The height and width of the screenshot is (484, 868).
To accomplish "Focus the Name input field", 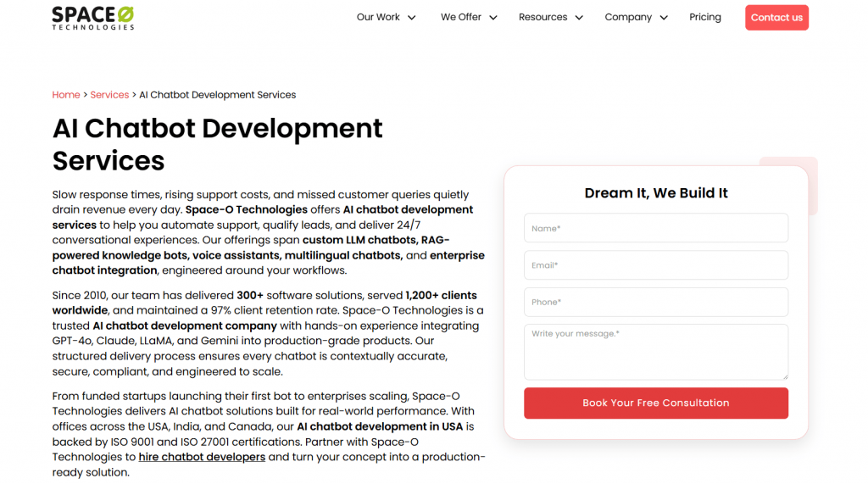I will [656, 228].
